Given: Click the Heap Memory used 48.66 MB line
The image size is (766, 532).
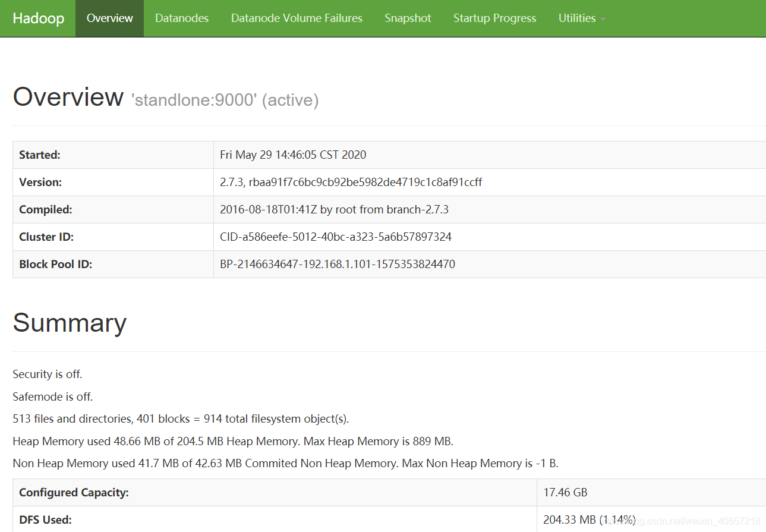Looking at the screenshot, I should [233, 441].
